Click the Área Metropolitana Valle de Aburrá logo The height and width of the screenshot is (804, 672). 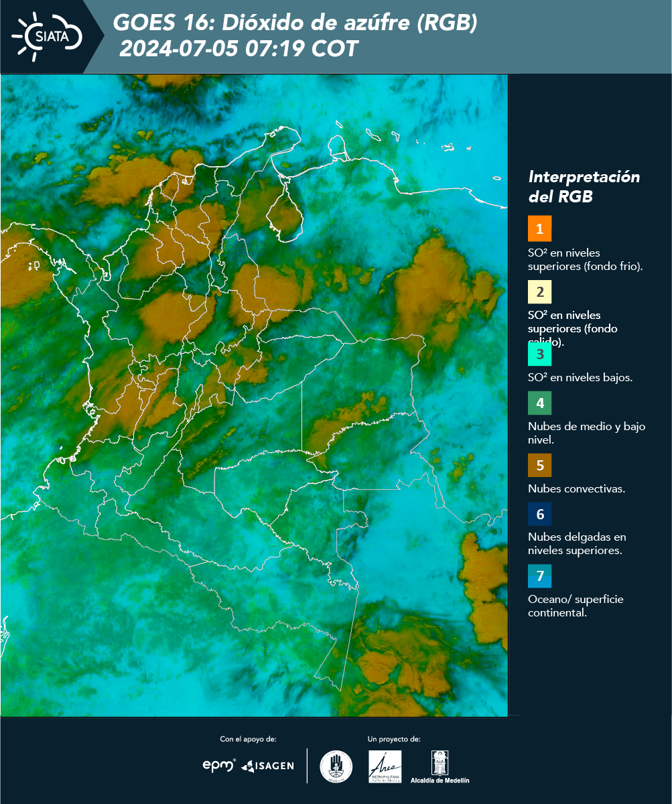click(x=385, y=766)
